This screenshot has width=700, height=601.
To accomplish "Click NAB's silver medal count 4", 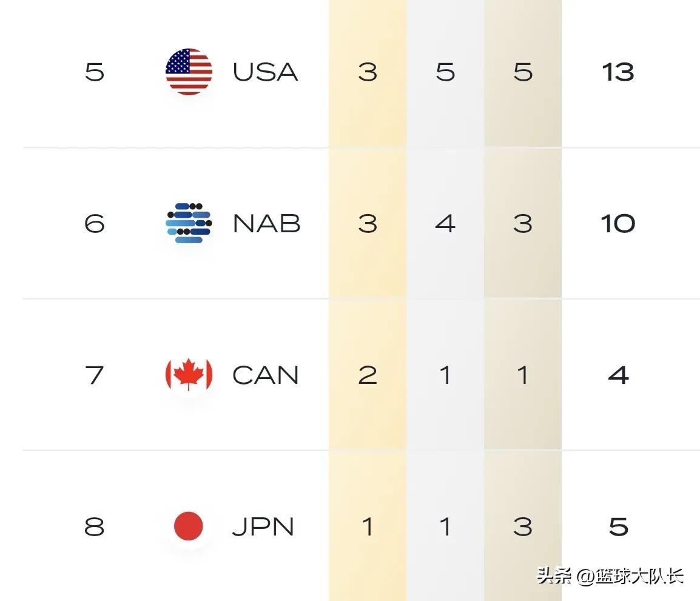I will 445,224.
